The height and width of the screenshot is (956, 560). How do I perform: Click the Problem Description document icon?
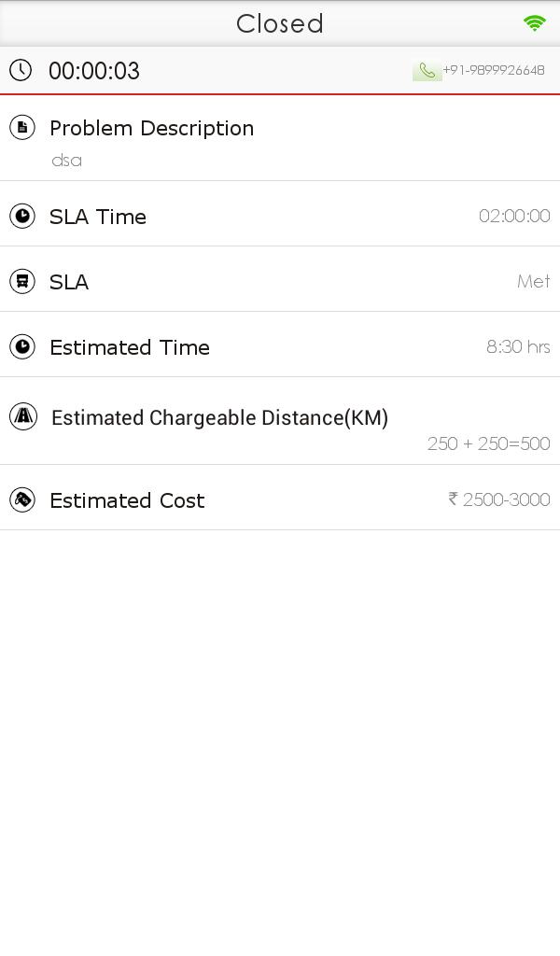22,127
